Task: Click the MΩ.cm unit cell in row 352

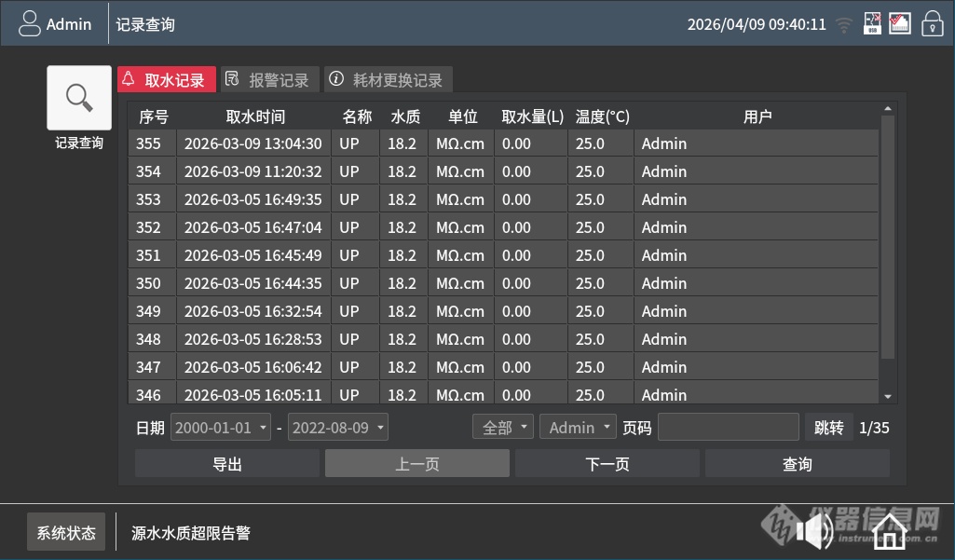Action: (460, 227)
